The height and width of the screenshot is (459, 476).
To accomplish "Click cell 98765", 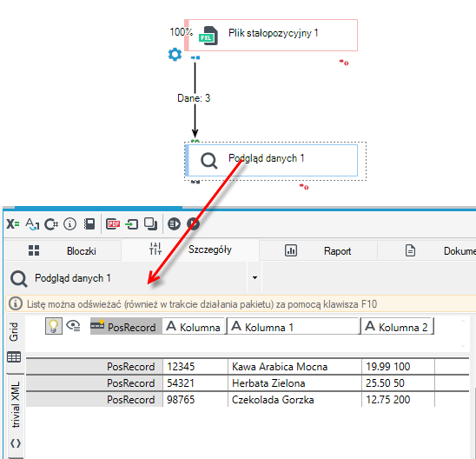I will click(x=195, y=400).
